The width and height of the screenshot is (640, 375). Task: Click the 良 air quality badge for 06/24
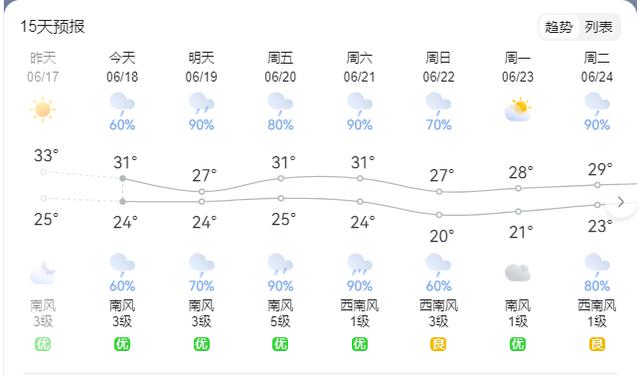pos(597,344)
